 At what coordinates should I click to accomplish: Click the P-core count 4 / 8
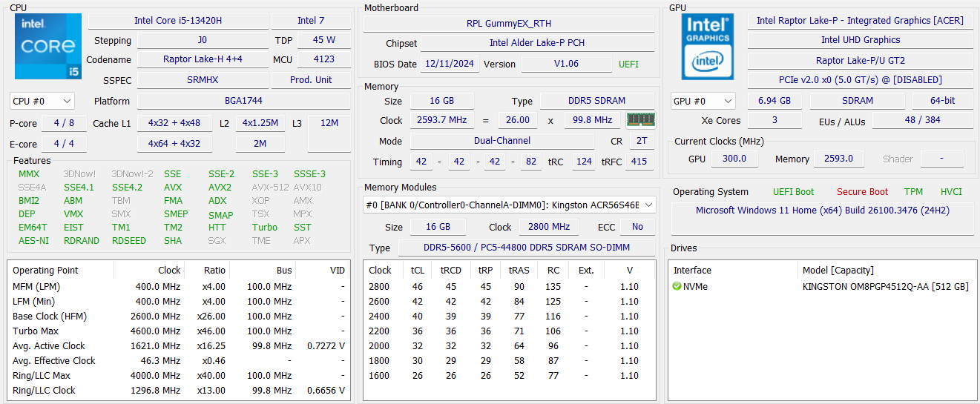(64, 123)
